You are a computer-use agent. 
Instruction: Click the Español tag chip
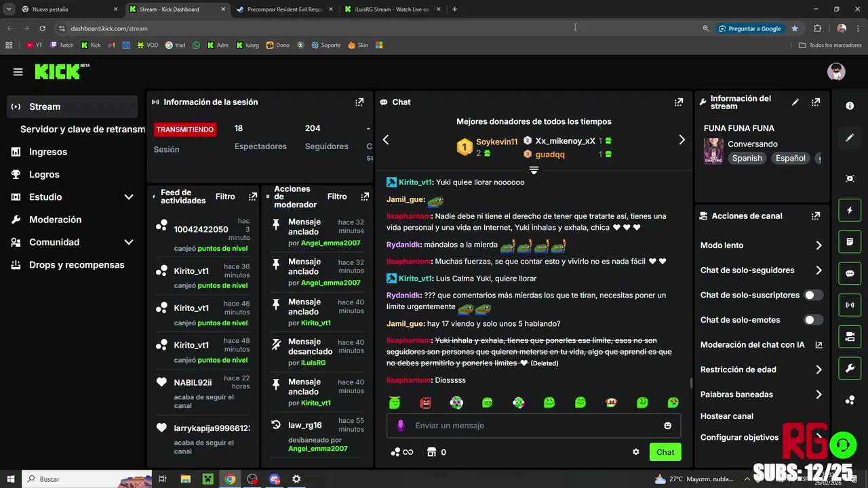pyautogui.click(x=791, y=158)
